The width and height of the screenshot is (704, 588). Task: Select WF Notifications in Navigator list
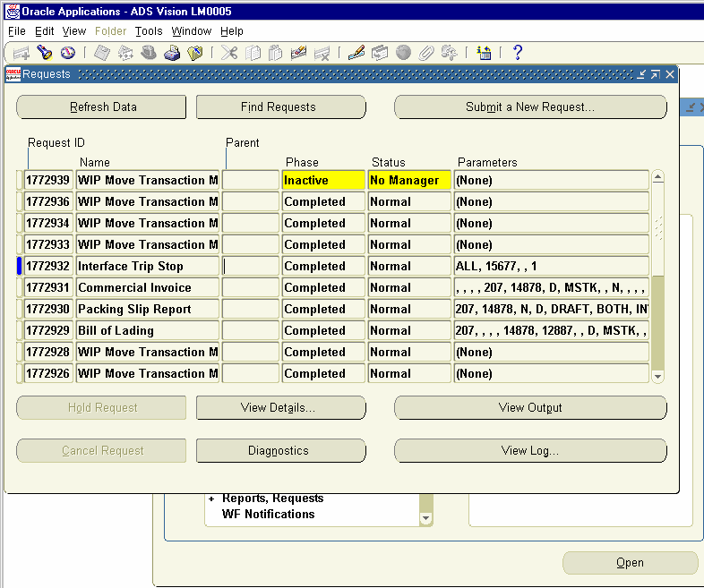[268, 514]
